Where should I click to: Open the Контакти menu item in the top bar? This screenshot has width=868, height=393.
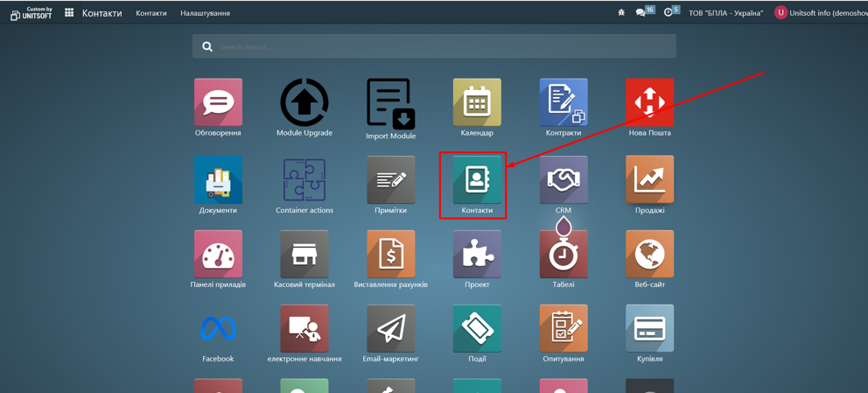click(x=151, y=13)
